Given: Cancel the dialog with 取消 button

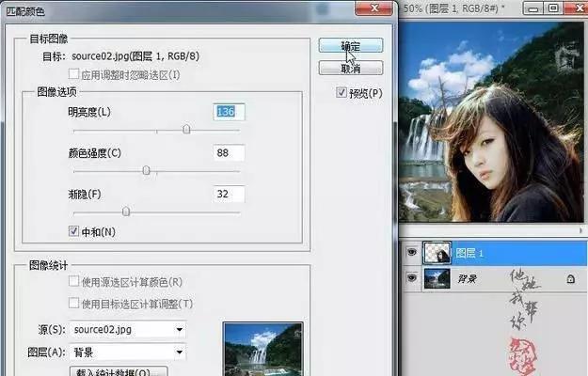Looking at the screenshot, I should click(x=351, y=69).
